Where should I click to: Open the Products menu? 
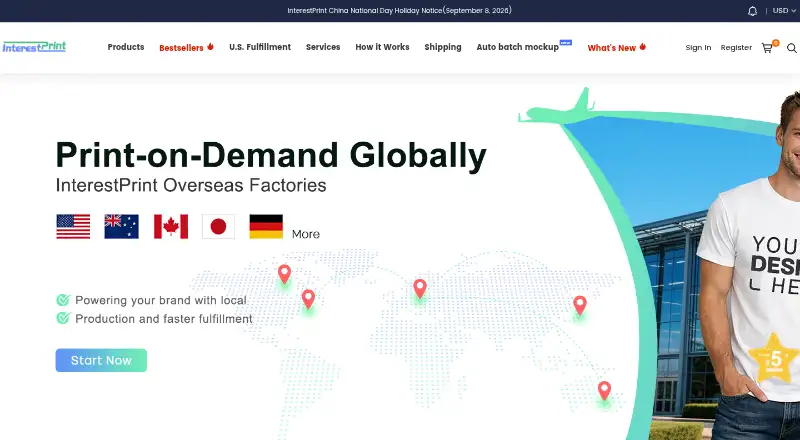[x=126, y=47]
